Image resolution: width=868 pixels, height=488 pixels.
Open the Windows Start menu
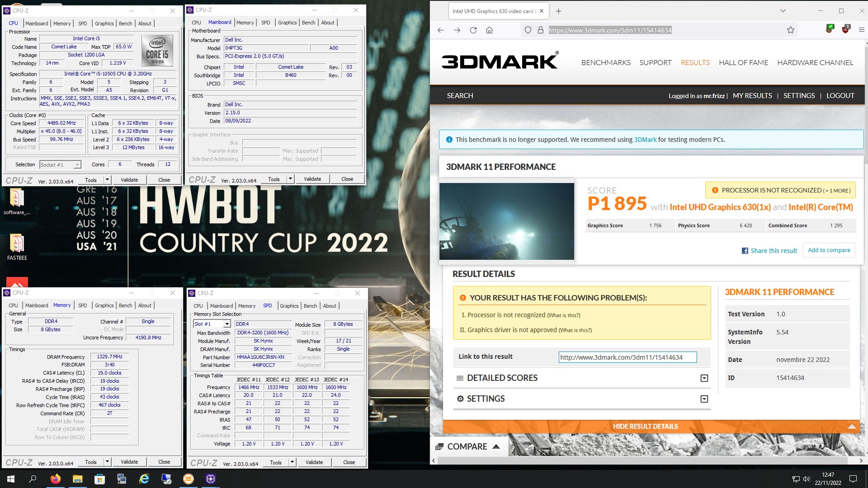tap(11, 479)
